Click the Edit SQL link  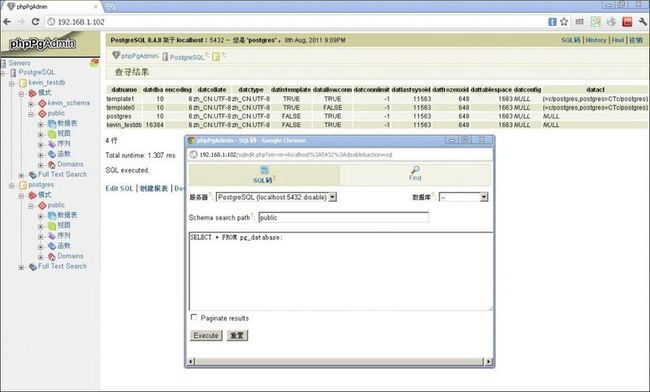[x=119, y=189]
